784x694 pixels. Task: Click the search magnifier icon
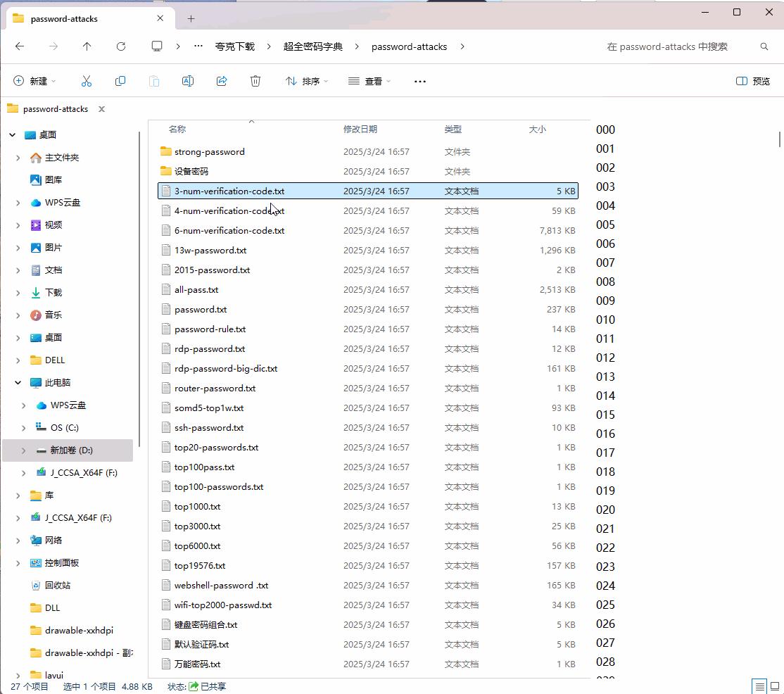tap(764, 46)
